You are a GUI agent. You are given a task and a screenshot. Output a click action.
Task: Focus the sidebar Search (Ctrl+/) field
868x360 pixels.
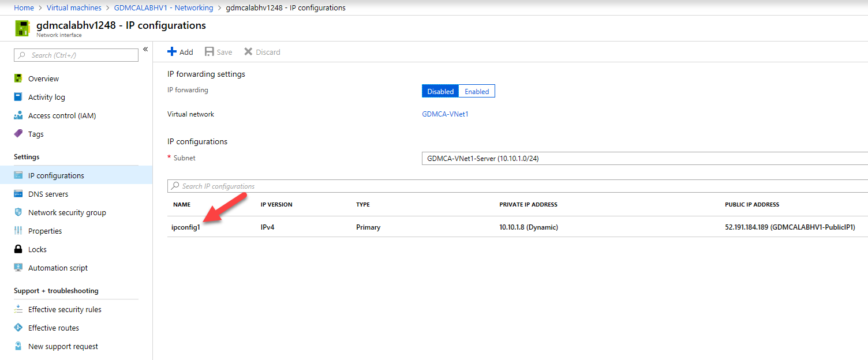[76, 55]
